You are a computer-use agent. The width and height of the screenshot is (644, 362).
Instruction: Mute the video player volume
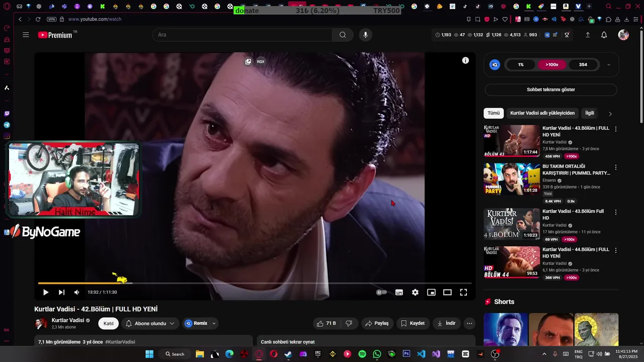76,292
